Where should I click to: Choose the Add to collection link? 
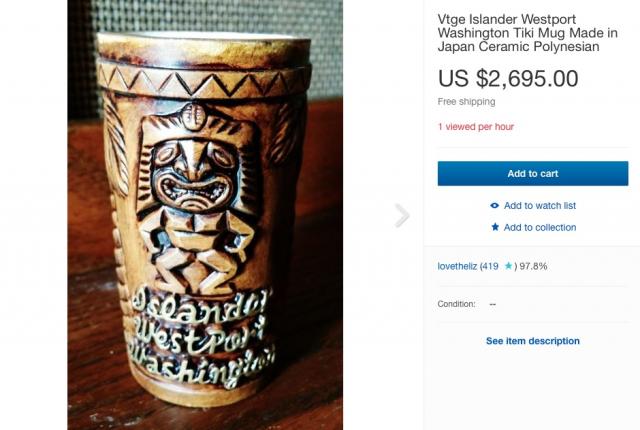539,228
